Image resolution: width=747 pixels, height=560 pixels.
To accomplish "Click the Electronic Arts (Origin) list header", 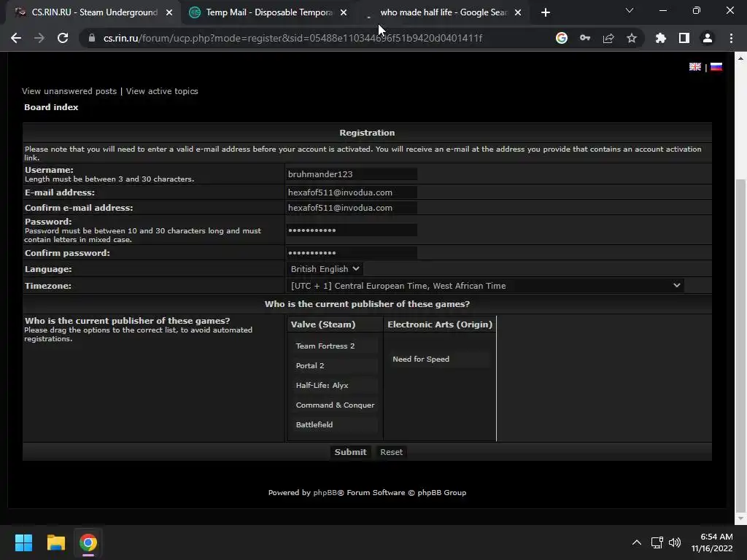I will click(x=440, y=324).
